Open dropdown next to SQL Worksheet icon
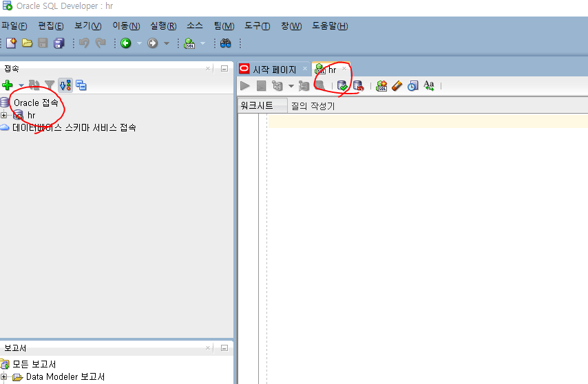The height and width of the screenshot is (384, 588). pyautogui.click(x=203, y=43)
